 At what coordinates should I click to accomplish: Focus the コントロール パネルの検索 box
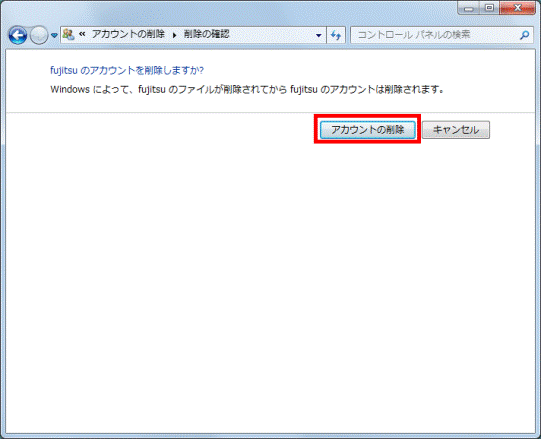point(442,35)
